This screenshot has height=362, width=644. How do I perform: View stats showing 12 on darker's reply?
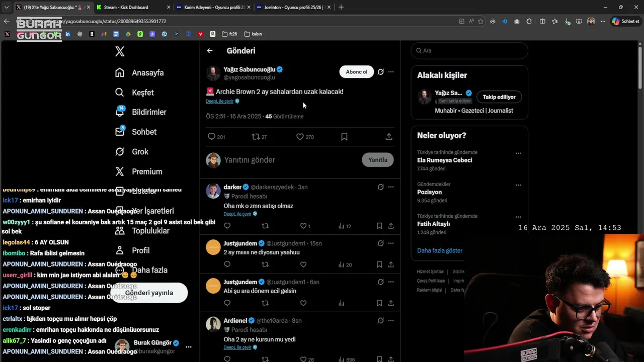pyautogui.click(x=345, y=226)
